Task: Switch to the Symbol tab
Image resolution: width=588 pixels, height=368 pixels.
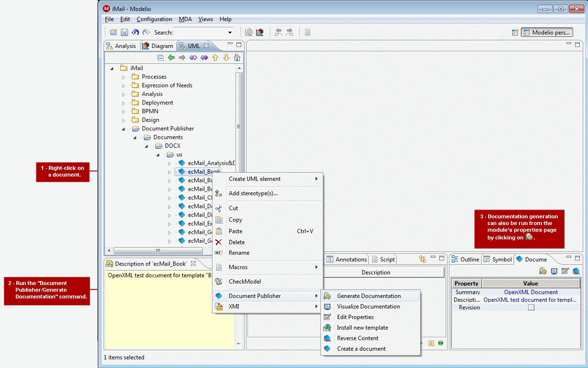Action: click(497, 260)
